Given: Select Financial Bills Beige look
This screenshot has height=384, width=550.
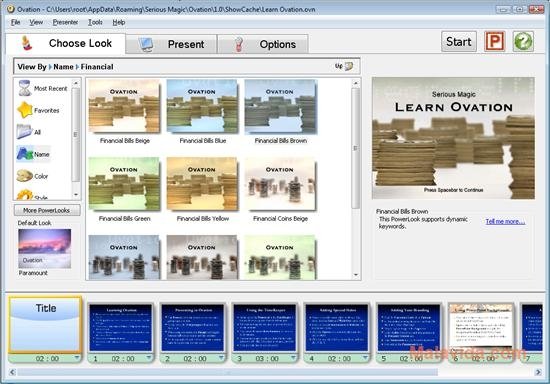Looking at the screenshot, I should point(125,106).
